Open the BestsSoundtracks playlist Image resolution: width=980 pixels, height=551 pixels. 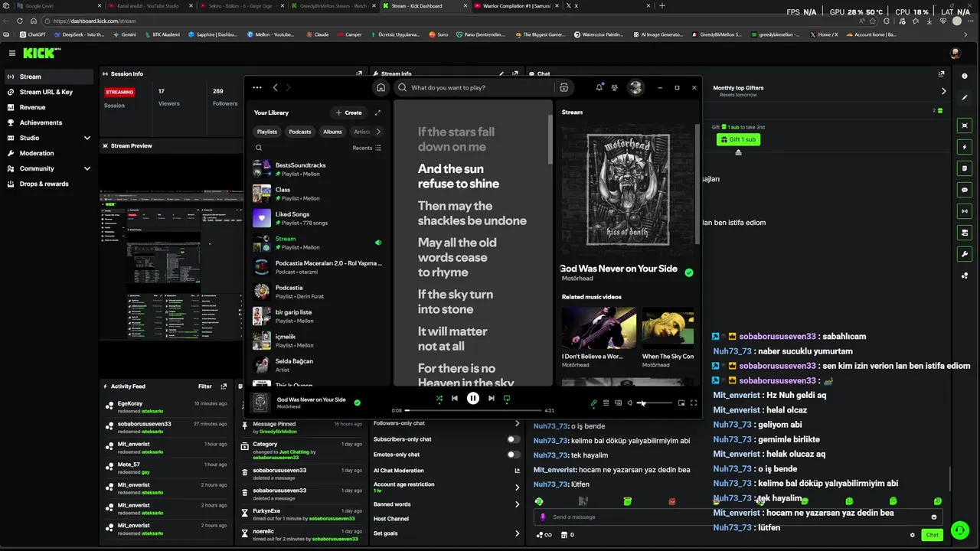[318, 169]
